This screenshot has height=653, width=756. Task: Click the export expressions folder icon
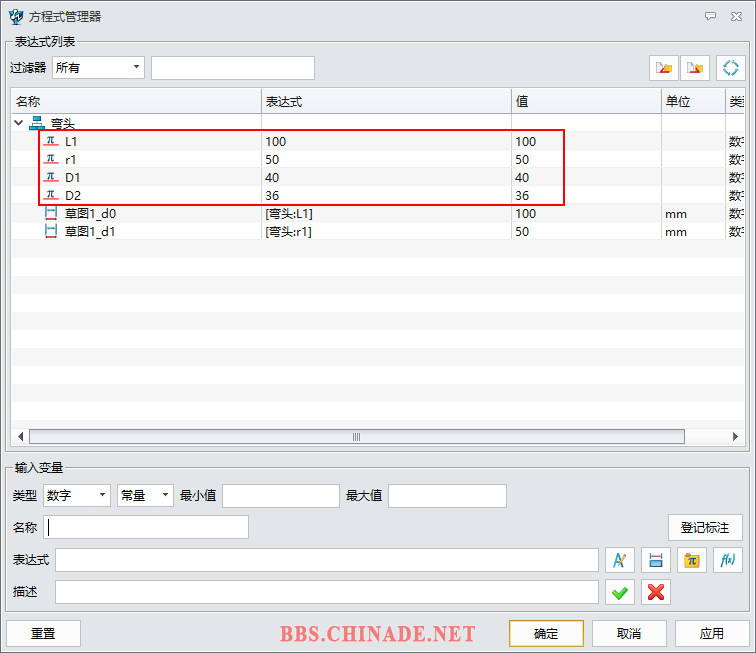pos(695,68)
